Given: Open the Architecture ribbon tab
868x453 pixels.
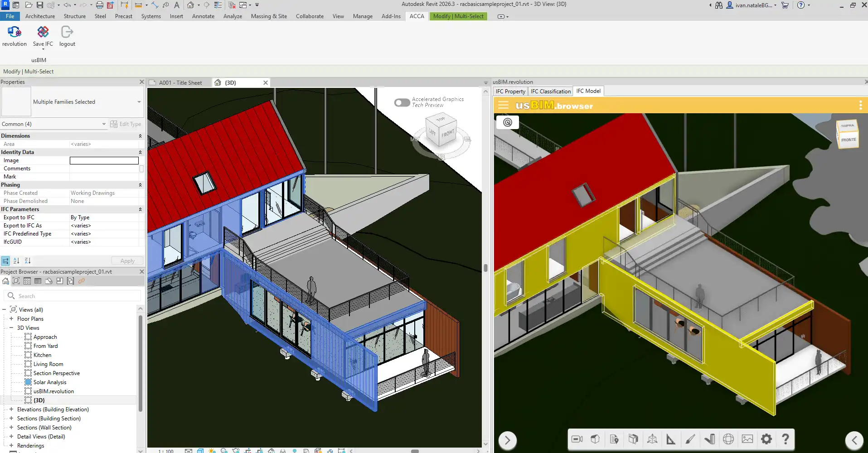Looking at the screenshot, I should click(x=40, y=16).
